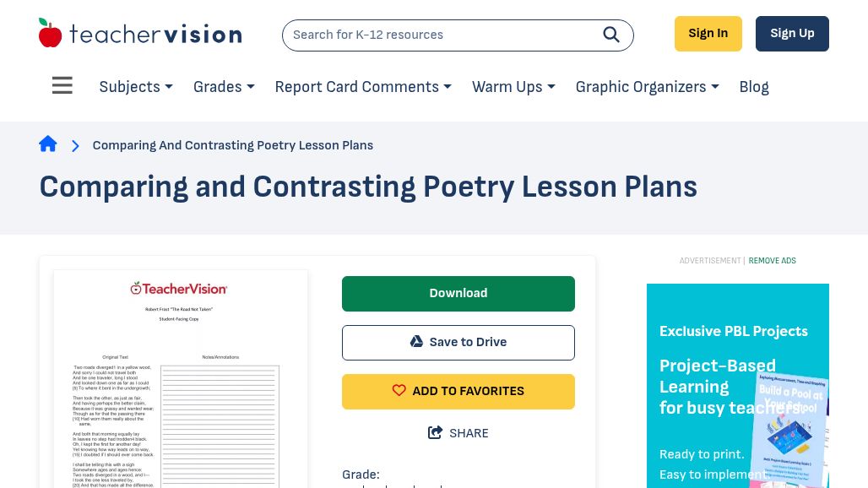Image resolution: width=868 pixels, height=488 pixels.
Task: Open the Warm Ups menu
Action: pos(513,87)
